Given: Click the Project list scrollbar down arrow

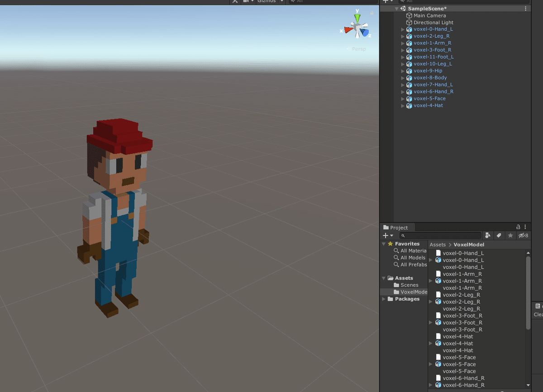Looking at the screenshot, I should [x=528, y=386].
